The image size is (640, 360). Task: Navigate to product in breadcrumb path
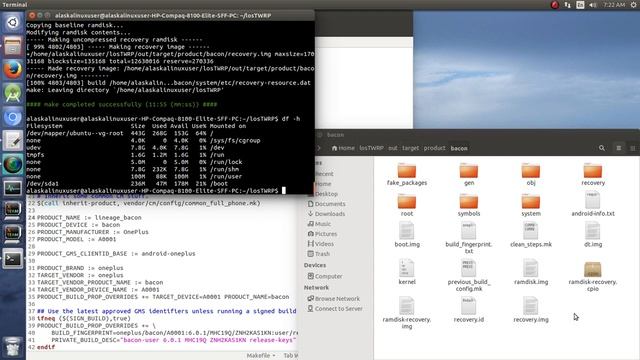[434, 148]
